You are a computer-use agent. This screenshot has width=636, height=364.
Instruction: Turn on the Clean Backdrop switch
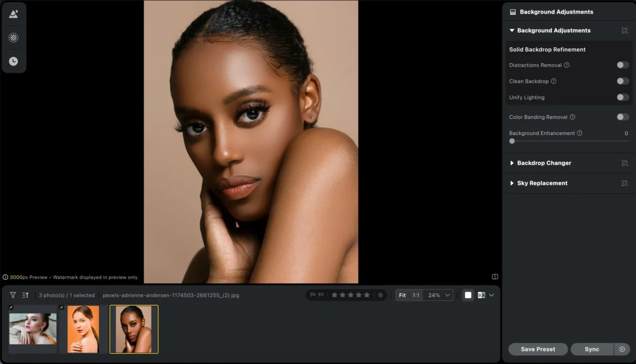coord(623,81)
